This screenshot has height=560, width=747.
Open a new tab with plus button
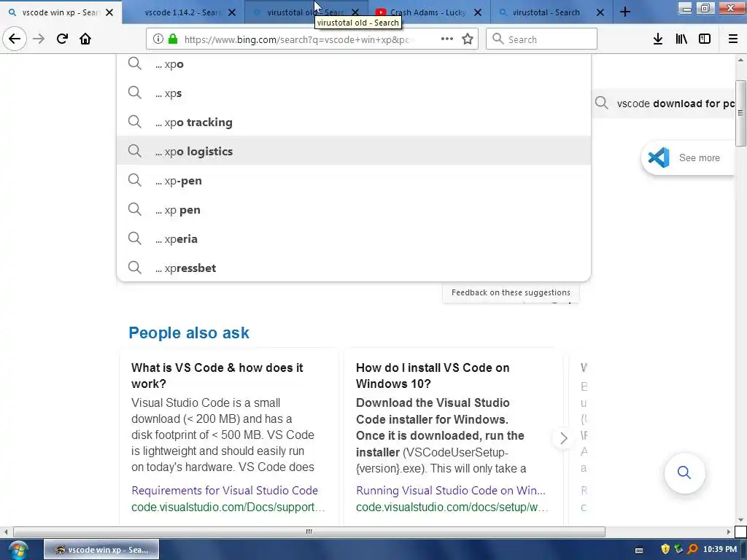click(x=625, y=12)
